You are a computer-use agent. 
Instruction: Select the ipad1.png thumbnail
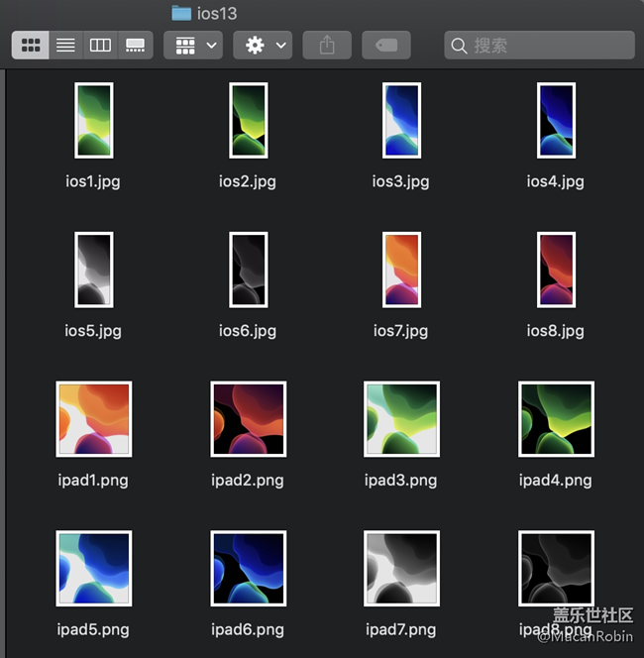93,419
